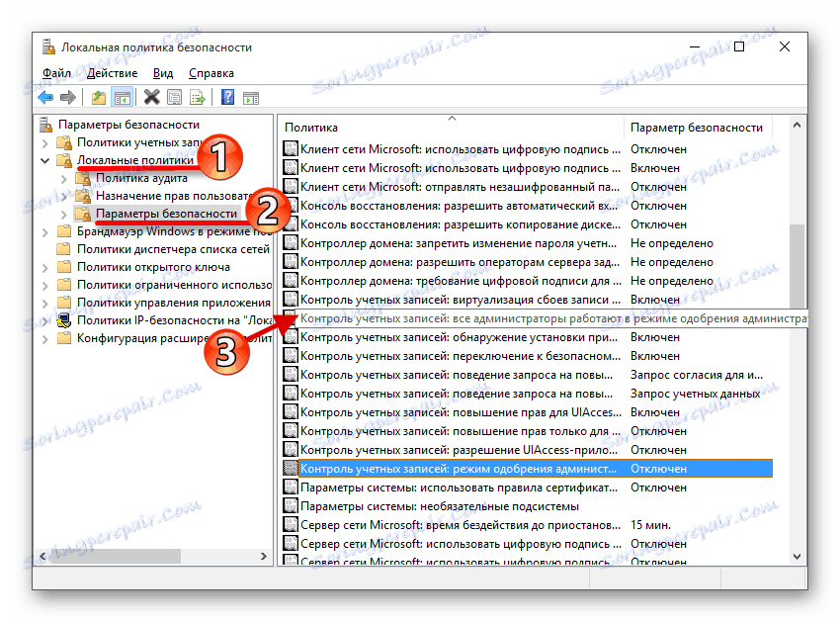Click icon for Параметры системы: использовать правила
The width and height of the screenshot is (840, 622).
[291, 488]
